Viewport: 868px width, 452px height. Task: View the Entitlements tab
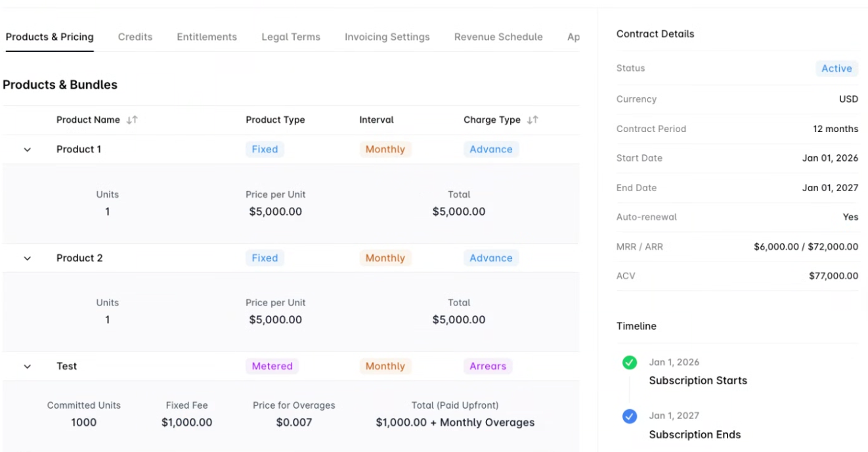coord(206,37)
